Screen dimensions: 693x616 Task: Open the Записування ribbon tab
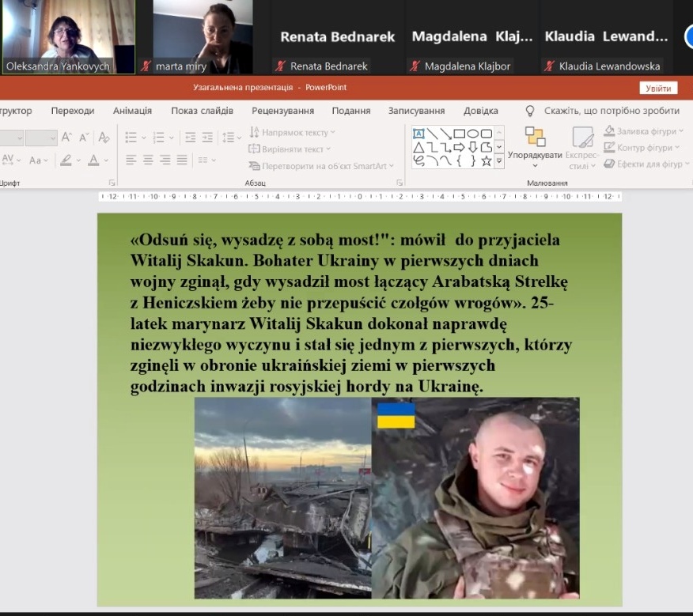pos(416,111)
